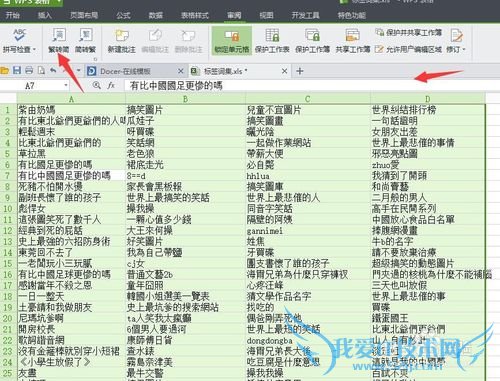
Task: Click the 保护工作表 protect sheet icon
Action: click(x=272, y=36)
